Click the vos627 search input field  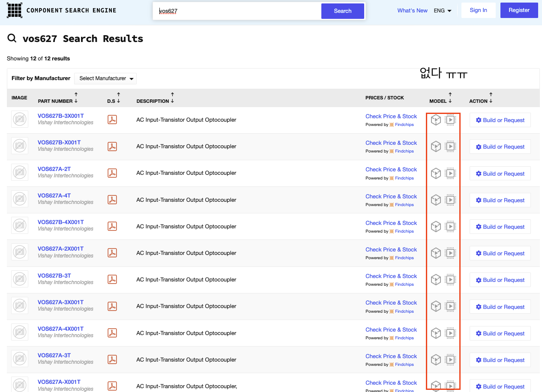point(237,11)
